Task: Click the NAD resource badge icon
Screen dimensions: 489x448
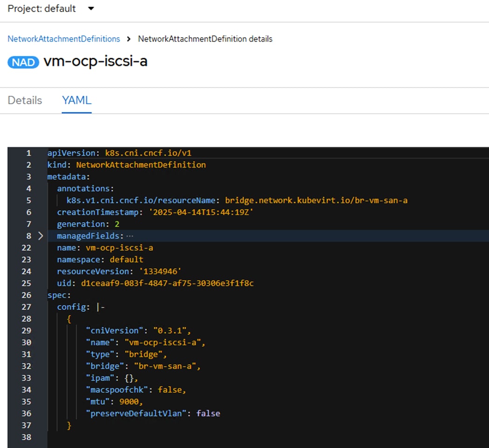Action: (x=23, y=61)
